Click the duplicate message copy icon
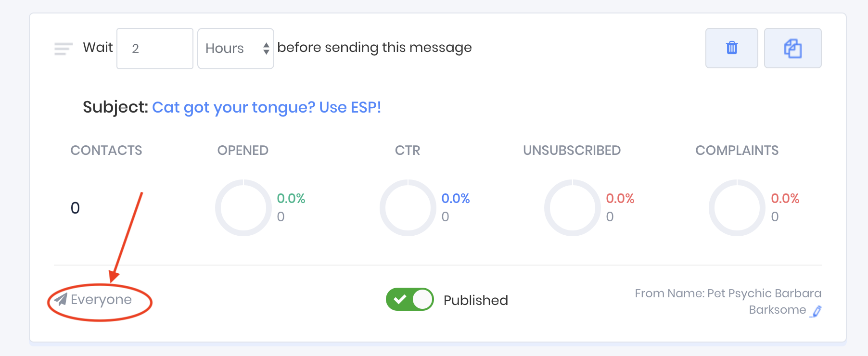This screenshot has height=356, width=868. click(792, 48)
